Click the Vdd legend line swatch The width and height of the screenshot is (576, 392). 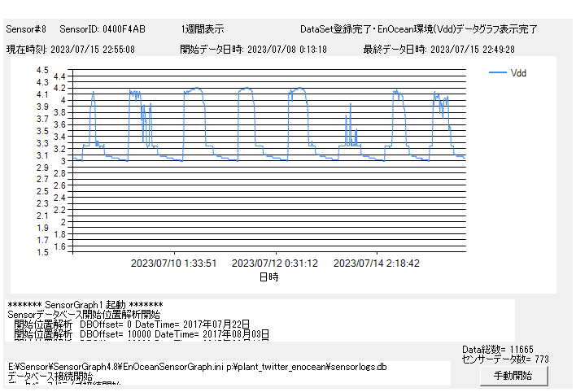pos(497,73)
